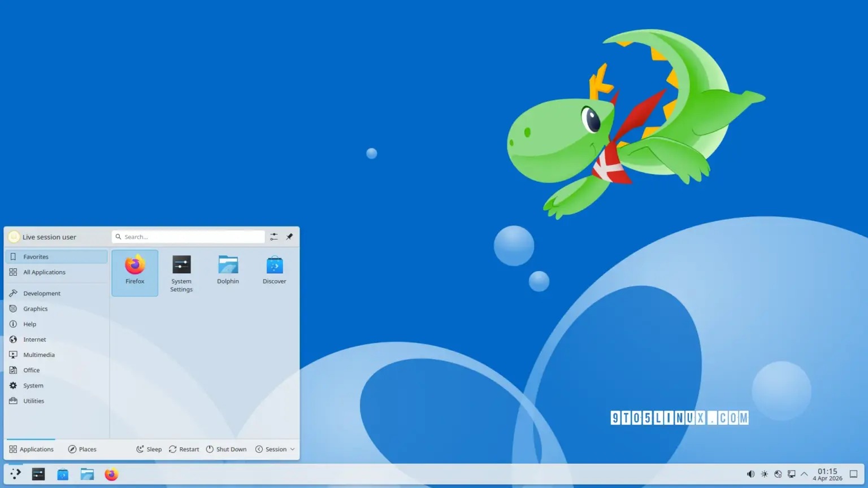Screen dimensions: 868x488
Task: Open Discover software center from favorites
Action: [274, 269]
